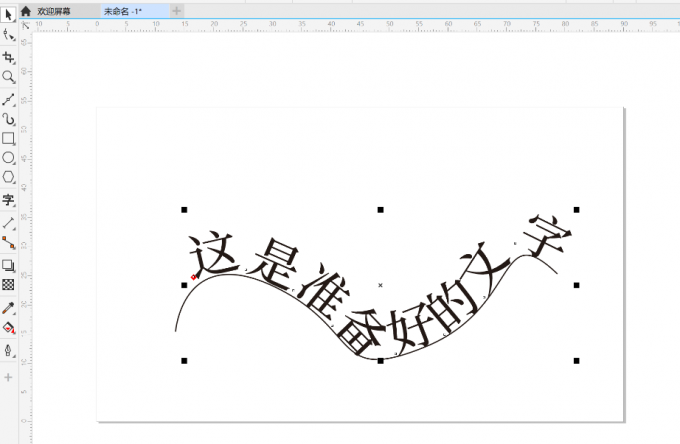The width and height of the screenshot is (680, 444).
Task: Click the character 字 on the path
Action: 547,235
